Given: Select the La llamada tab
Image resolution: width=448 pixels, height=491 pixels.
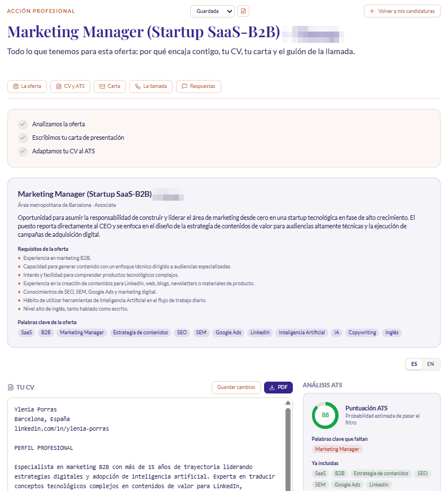Looking at the screenshot, I should [151, 86].
